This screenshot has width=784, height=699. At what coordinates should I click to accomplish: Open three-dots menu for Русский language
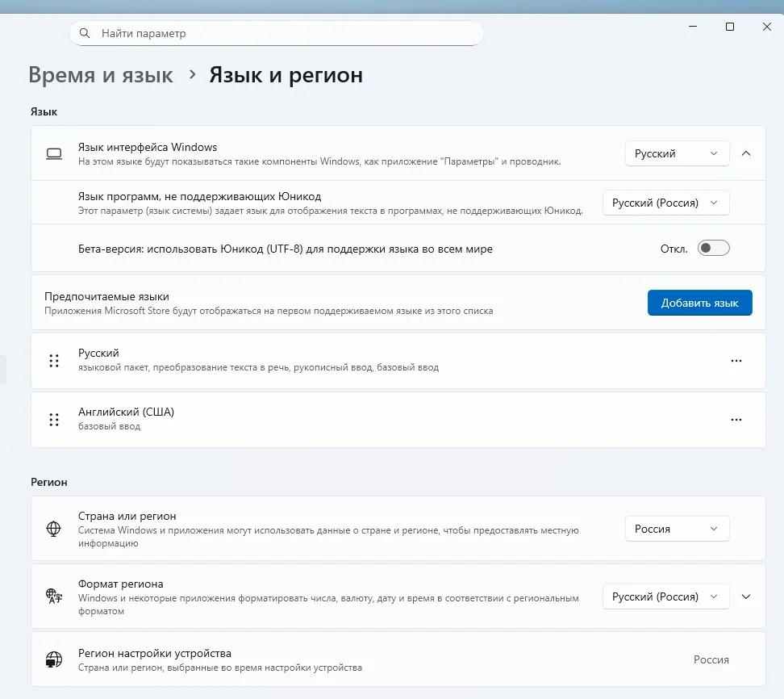point(736,361)
